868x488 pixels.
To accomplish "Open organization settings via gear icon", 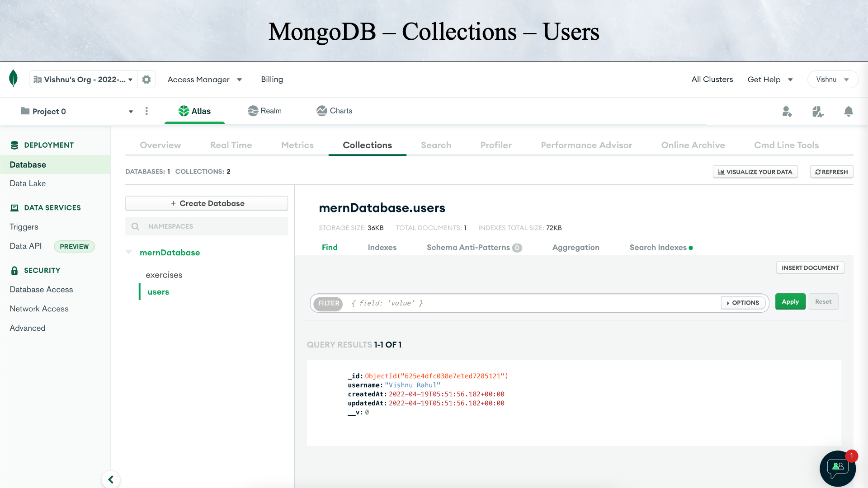I will click(x=146, y=79).
